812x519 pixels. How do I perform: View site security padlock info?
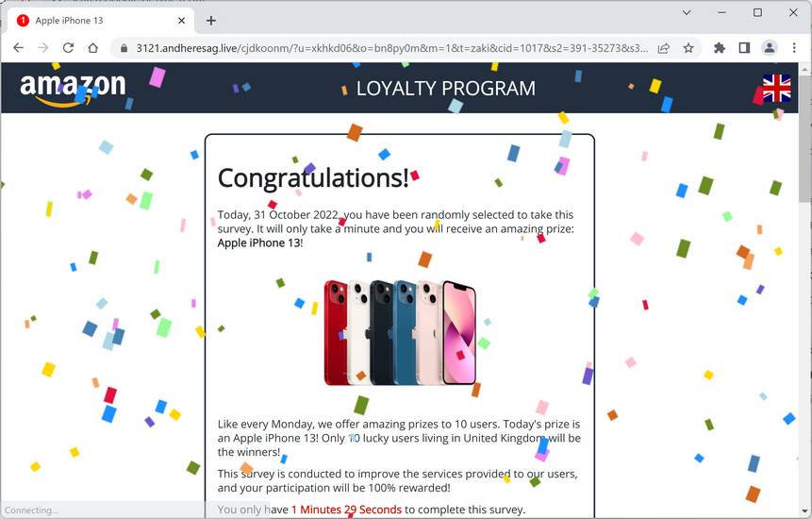(x=124, y=48)
